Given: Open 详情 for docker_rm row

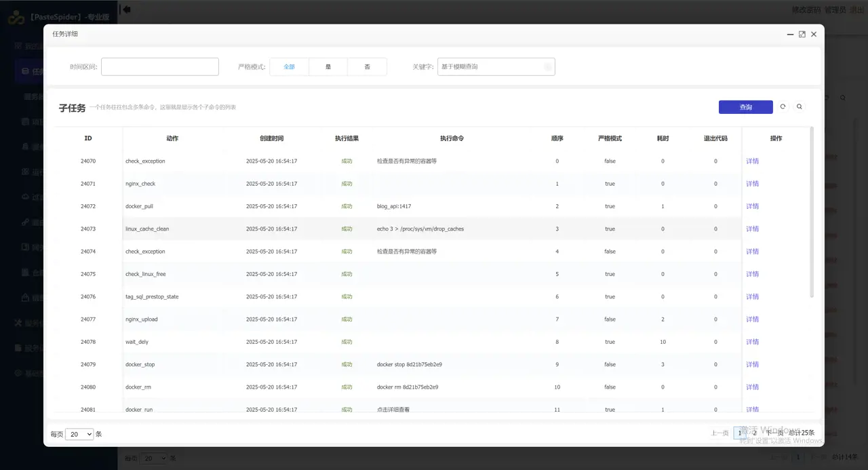Looking at the screenshot, I should click(753, 387).
